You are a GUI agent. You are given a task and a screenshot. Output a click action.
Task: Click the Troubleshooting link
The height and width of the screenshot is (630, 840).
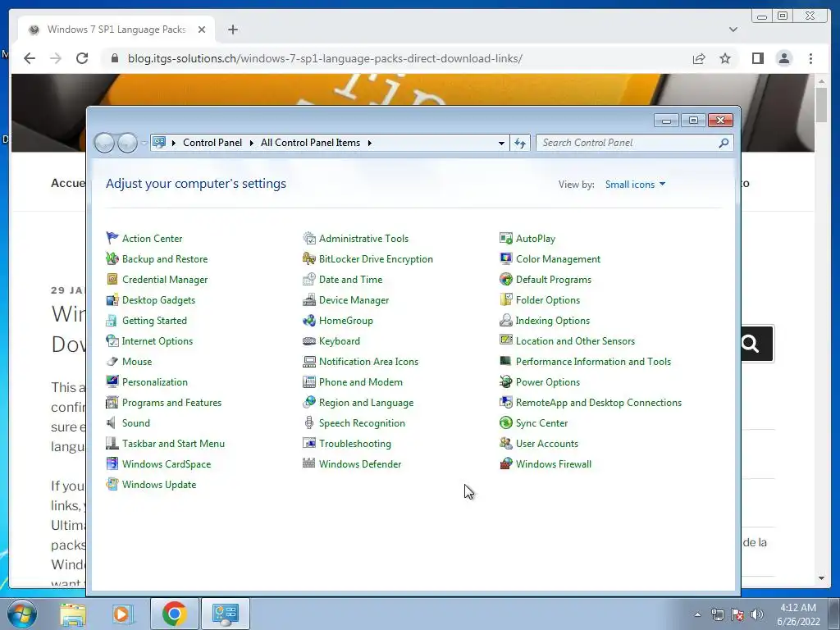click(x=354, y=444)
